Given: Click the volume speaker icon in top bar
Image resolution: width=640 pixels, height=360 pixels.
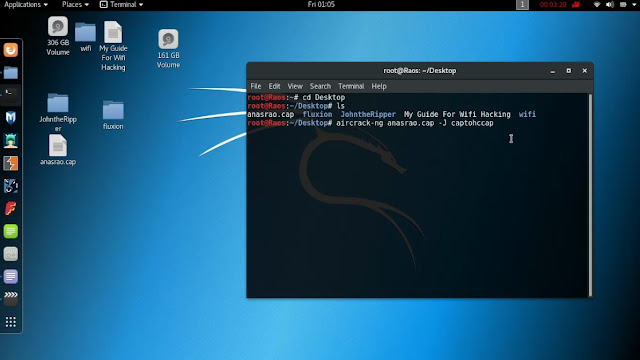Looking at the screenshot, I should click(610, 4).
